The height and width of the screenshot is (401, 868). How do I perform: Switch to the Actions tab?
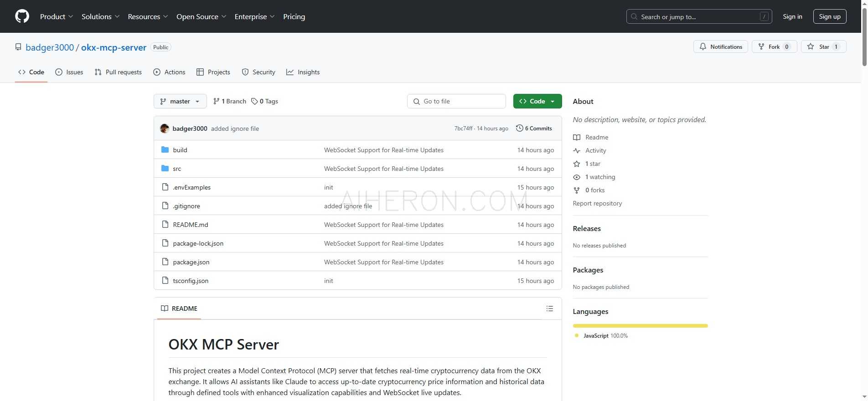169,72
